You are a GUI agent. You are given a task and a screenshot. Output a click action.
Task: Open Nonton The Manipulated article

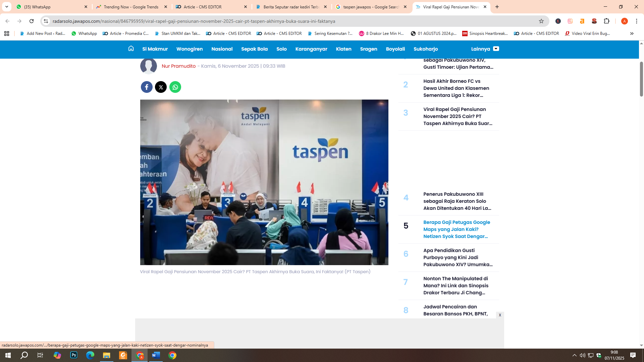click(x=456, y=286)
